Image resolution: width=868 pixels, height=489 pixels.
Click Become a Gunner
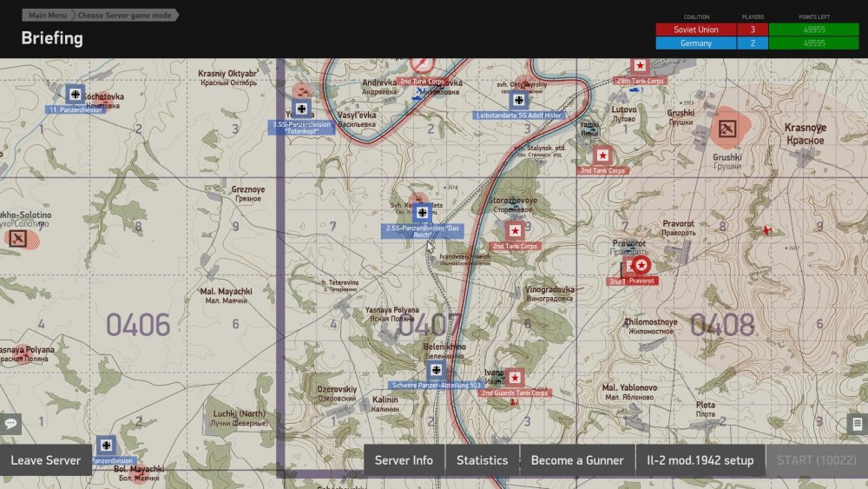[577, 460]
